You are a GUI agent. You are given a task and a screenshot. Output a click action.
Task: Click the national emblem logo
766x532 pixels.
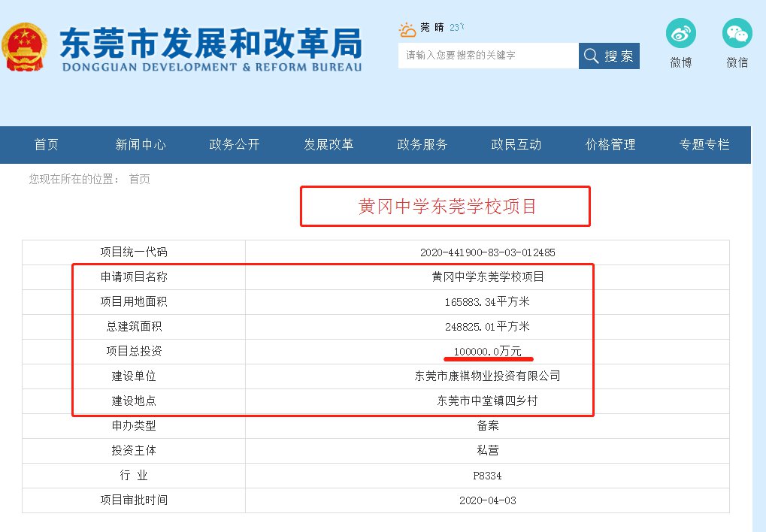coord(25,47)
